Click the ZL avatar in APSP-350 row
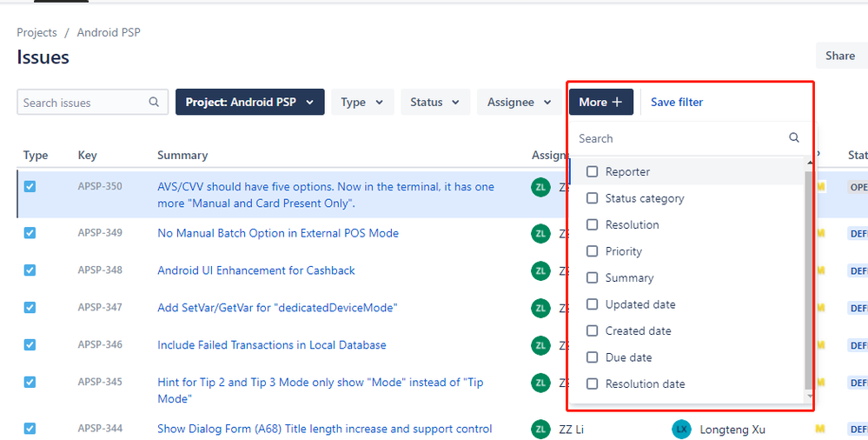 click(540, 187)
